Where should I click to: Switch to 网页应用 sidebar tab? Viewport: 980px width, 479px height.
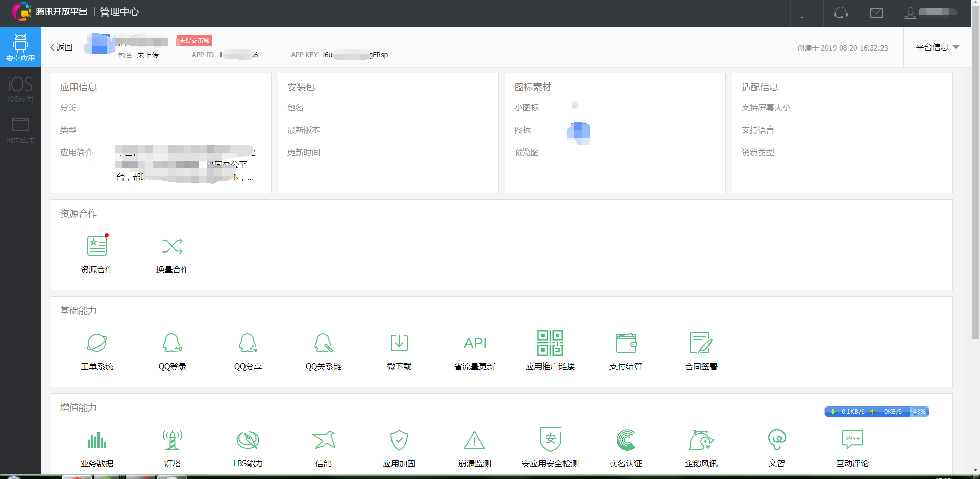point(20,130)
